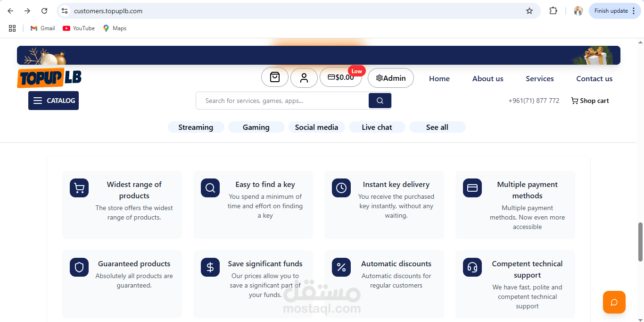Submit search with the magnifier button
Viewport: 644px width, 322px height.
coord(380,101)
